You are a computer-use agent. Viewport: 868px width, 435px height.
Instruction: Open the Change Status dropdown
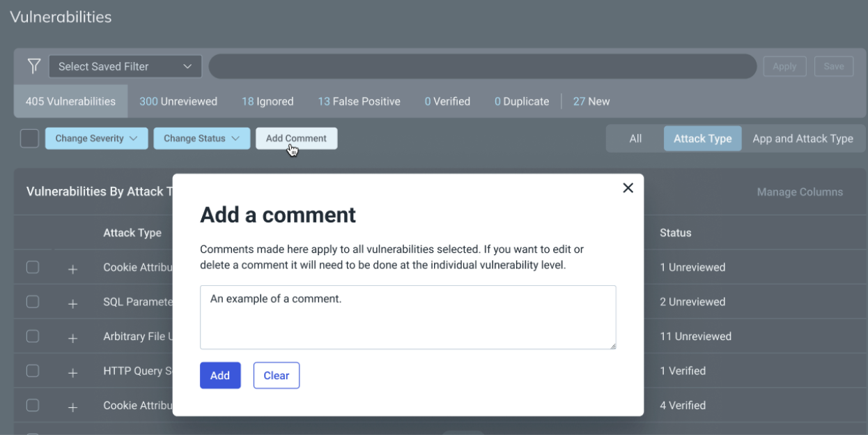pyautogui.click(x=201, y=138)
